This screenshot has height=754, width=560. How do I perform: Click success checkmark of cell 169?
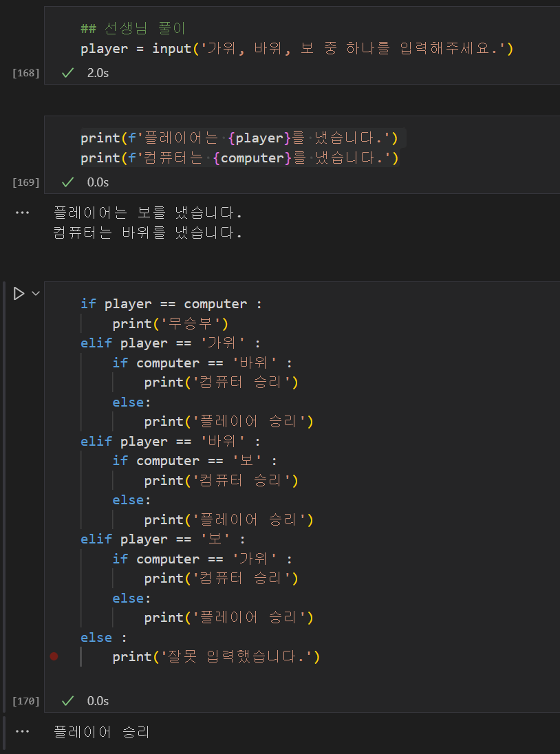tap(68, 182)
